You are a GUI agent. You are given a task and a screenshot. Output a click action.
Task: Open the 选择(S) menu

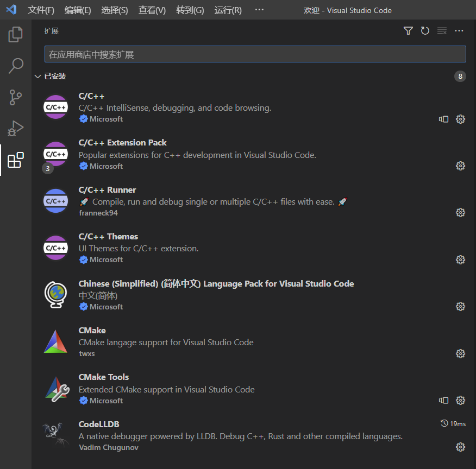pyautogui.click(x=115, y=10)
